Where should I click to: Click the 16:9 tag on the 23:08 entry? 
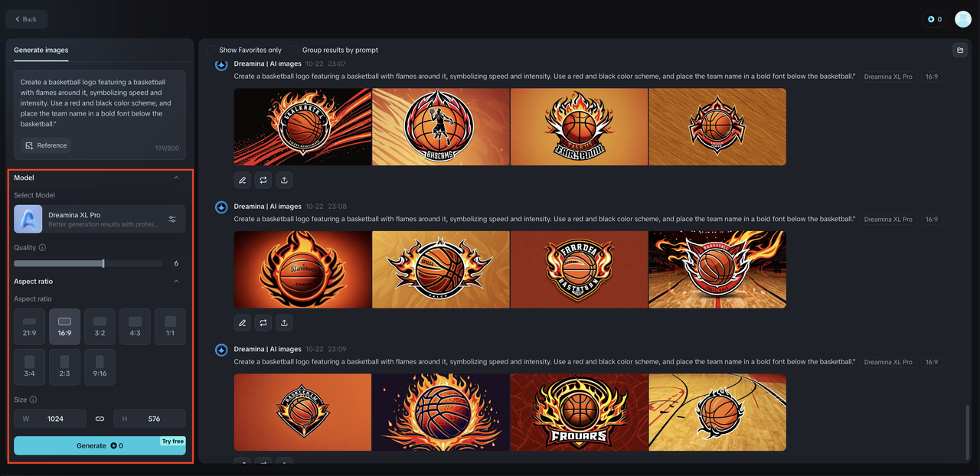click(x=931, y=220)
